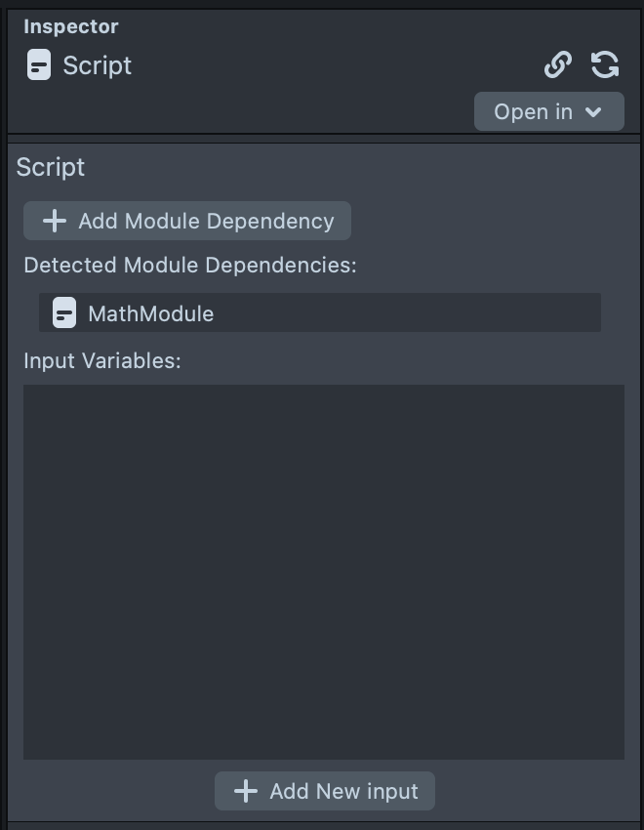
Task: Click the Script name text in header
Action: (98, 65)
